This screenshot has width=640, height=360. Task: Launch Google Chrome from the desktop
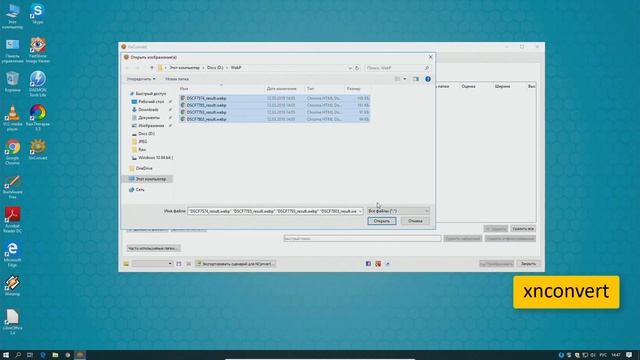click(x=12, y=152)
